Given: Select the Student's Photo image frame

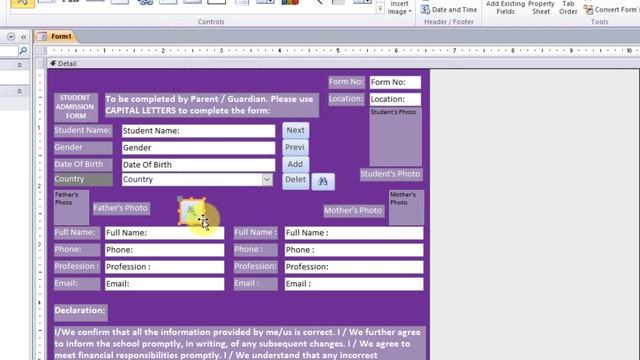Looking at the screenshot, I should (396, 137).
